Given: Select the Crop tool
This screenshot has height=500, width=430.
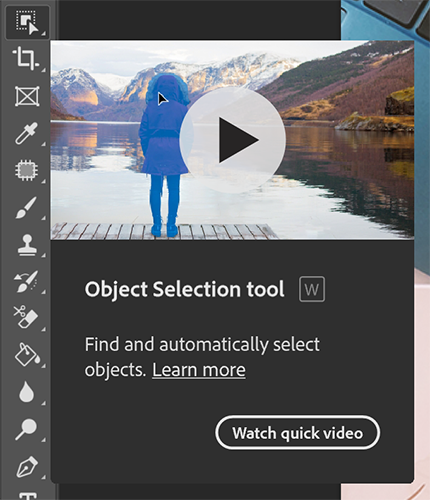Looking at the screenshot, I should point(26,59).
